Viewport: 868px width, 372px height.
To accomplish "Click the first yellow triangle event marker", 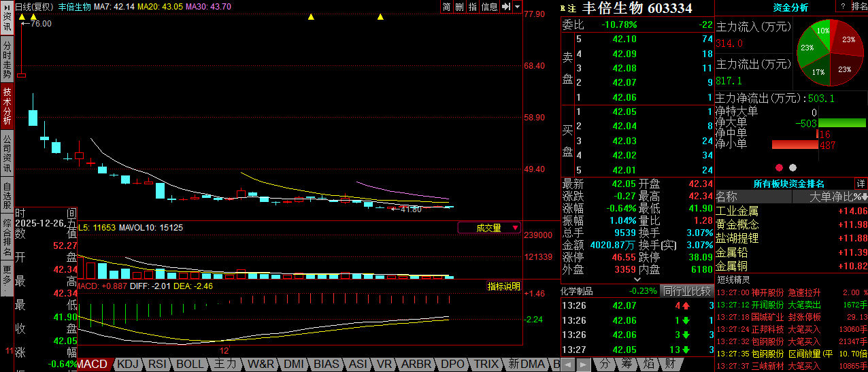I will coord(20,17).
